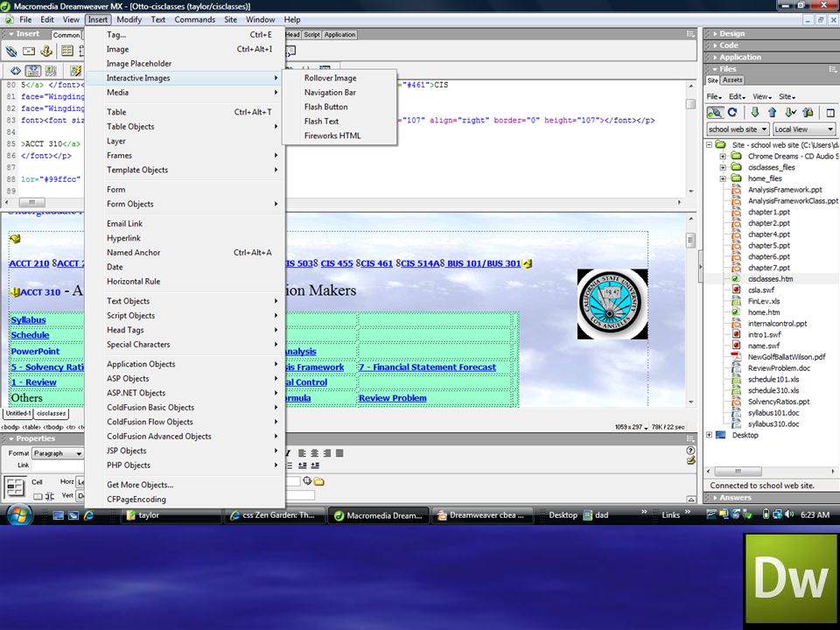The image size is (840, 630).
Task: Switch to the Untitled-1 document tab
Action: point(18,414)
